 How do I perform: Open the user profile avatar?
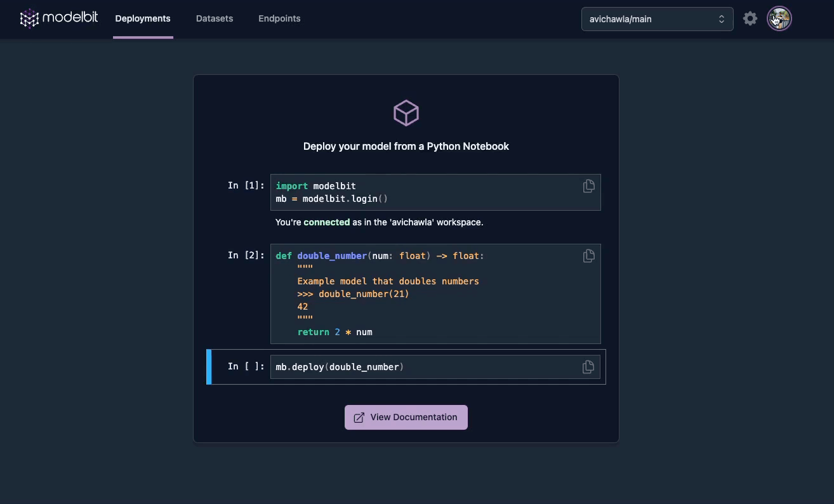(779, 18)
